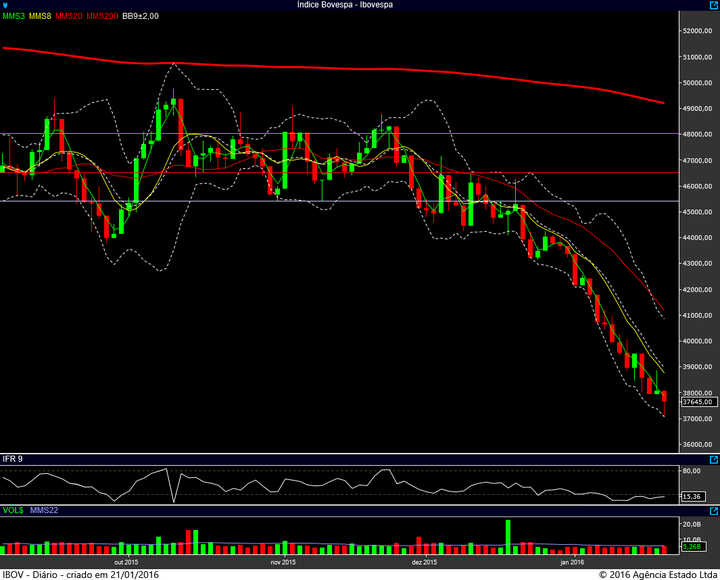
Task: Open the main chart pop-out icon
Action: 714,5
